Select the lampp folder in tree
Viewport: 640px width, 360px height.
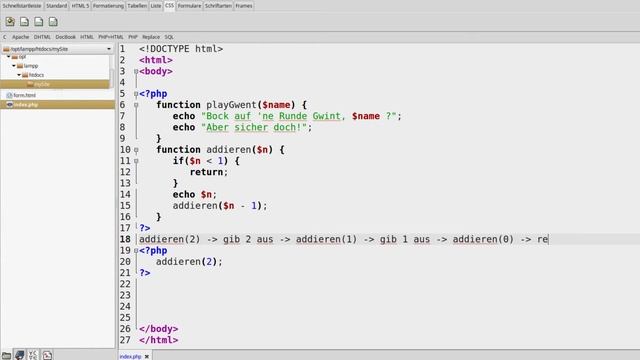(31, 66)
